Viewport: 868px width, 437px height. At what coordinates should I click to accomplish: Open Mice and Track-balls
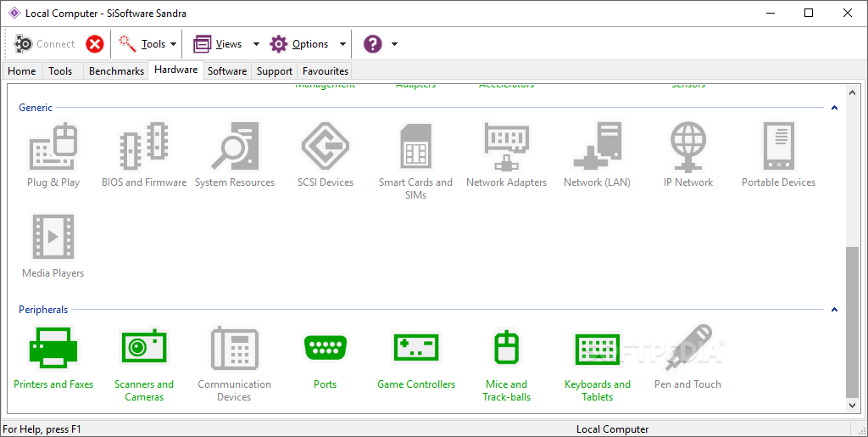point(507,364)
